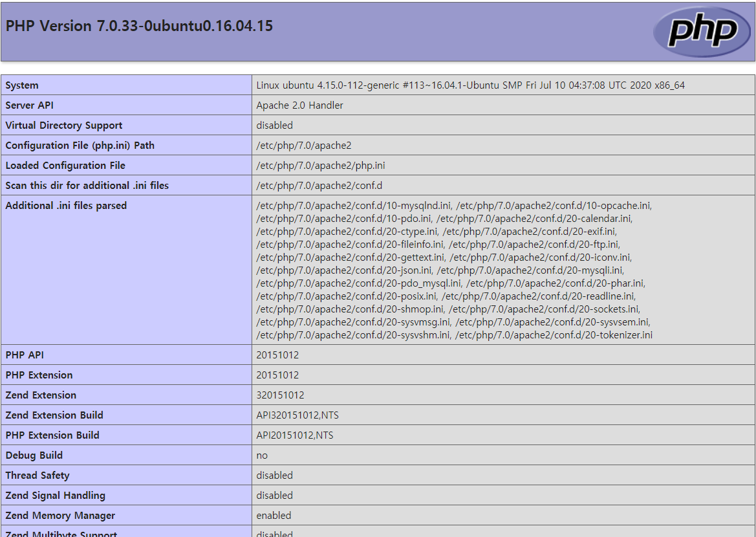Select the Apache 2.0 Handler value
756x537 pixels.
[x=299, y=105]
